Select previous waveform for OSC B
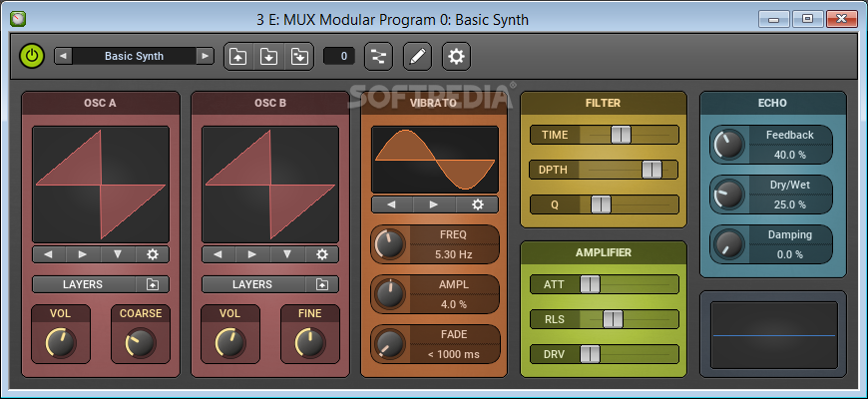 click(x=218, y=254)
